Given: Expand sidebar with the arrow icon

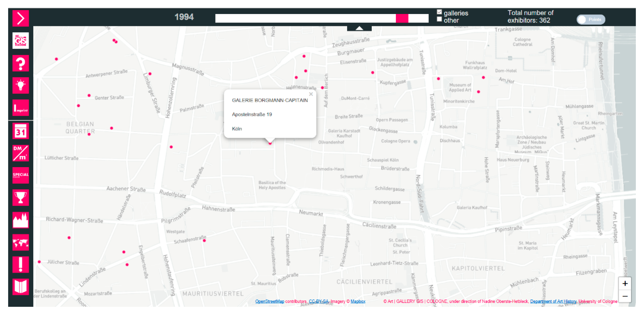Looking at the screenshot, I should pos(21,18).
